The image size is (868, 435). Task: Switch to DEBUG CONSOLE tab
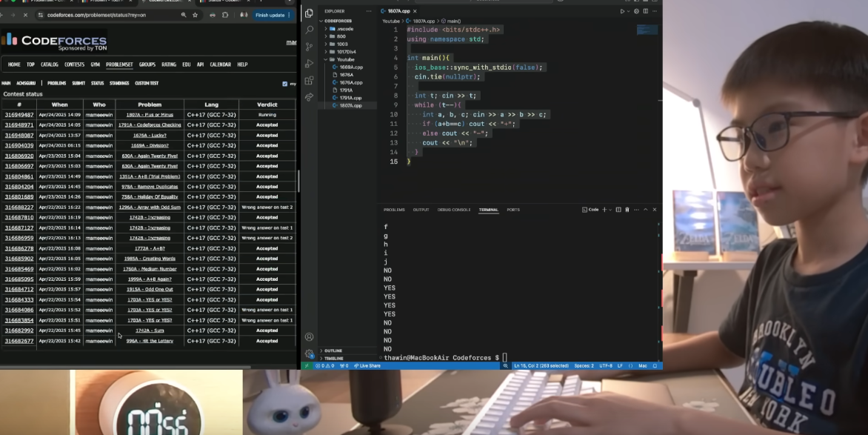click(453, 210)
